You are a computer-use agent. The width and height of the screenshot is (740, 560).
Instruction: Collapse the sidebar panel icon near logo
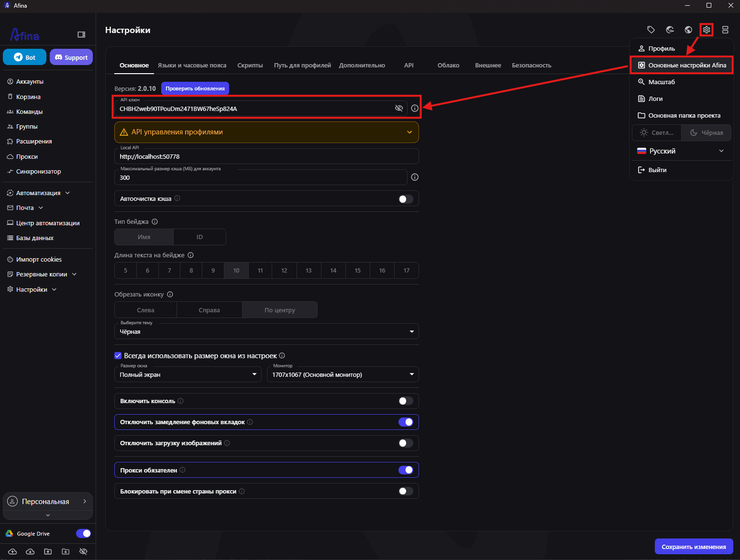tap(81, 34)
